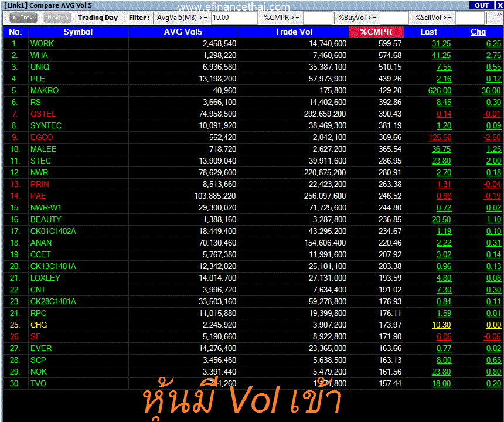This screenshot has width=504, height=422.
Task: Click the Chg column header link
Action: pos(478,32)
